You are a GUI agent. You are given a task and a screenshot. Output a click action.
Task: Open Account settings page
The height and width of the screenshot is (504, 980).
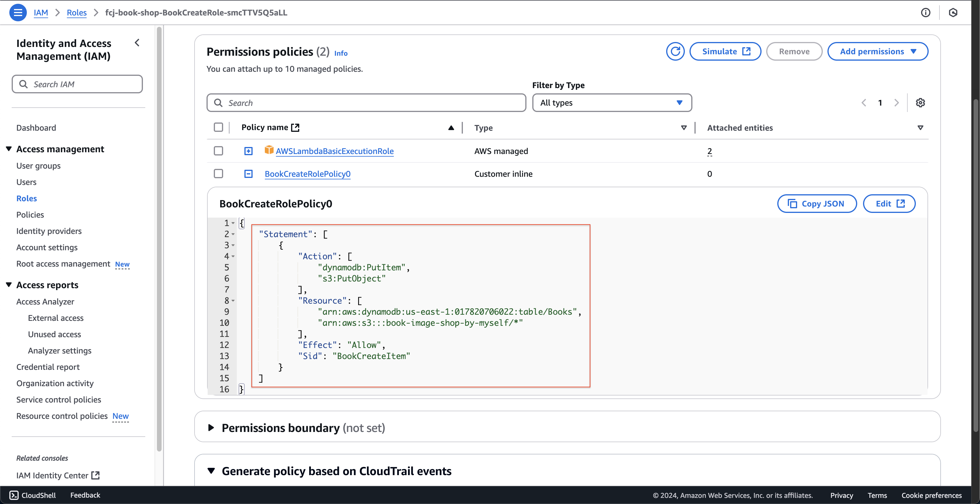coord(47,248)
